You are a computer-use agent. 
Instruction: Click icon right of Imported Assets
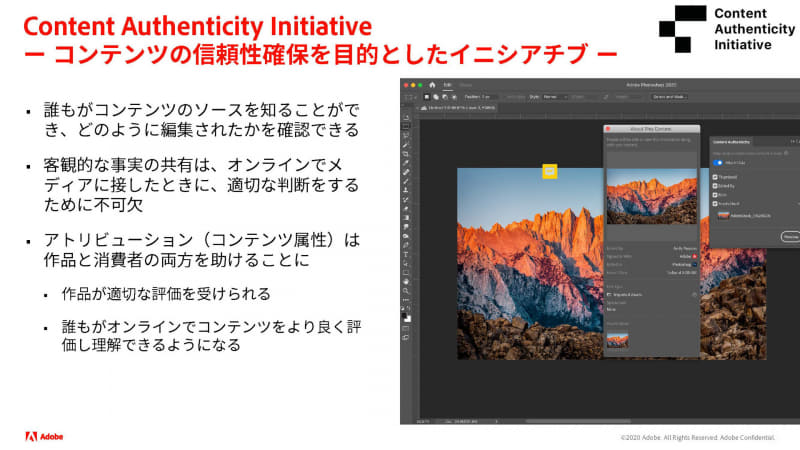[694, 294]
